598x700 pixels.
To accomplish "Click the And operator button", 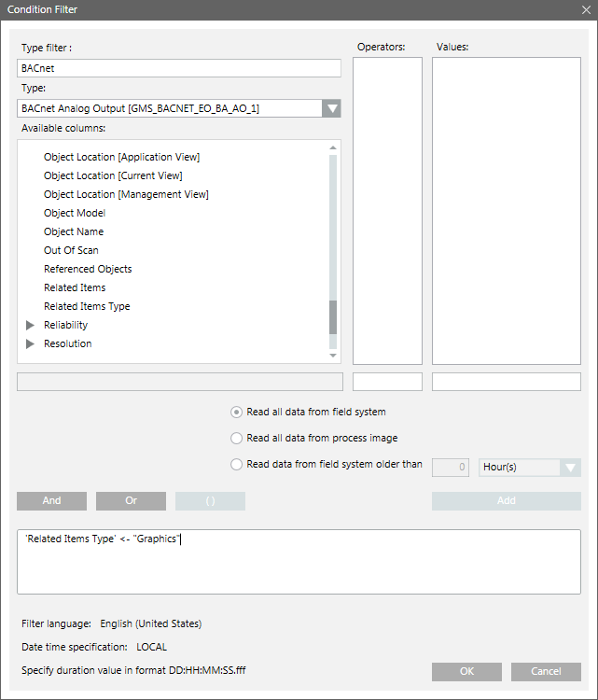I will click(51, 501).
